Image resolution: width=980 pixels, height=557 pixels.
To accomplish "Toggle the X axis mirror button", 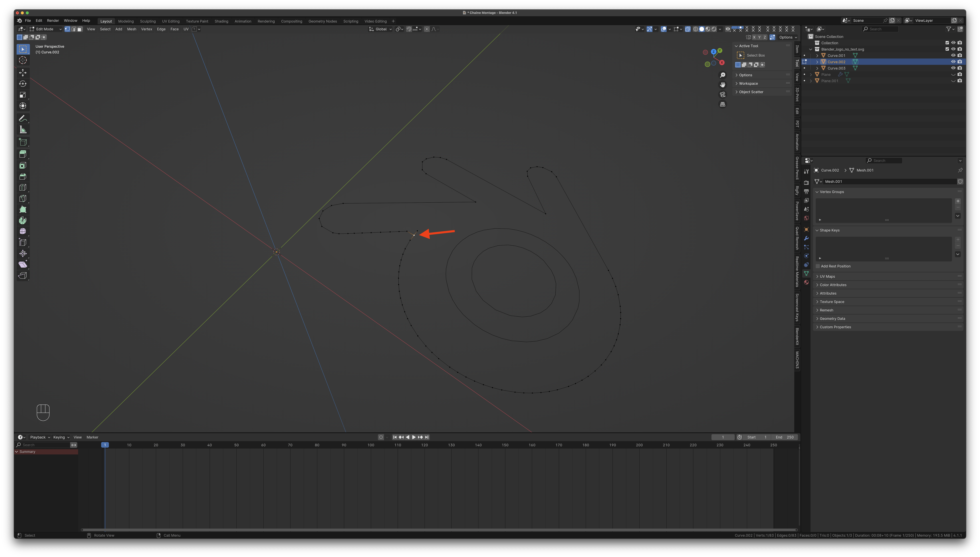I will click(754, 37).
